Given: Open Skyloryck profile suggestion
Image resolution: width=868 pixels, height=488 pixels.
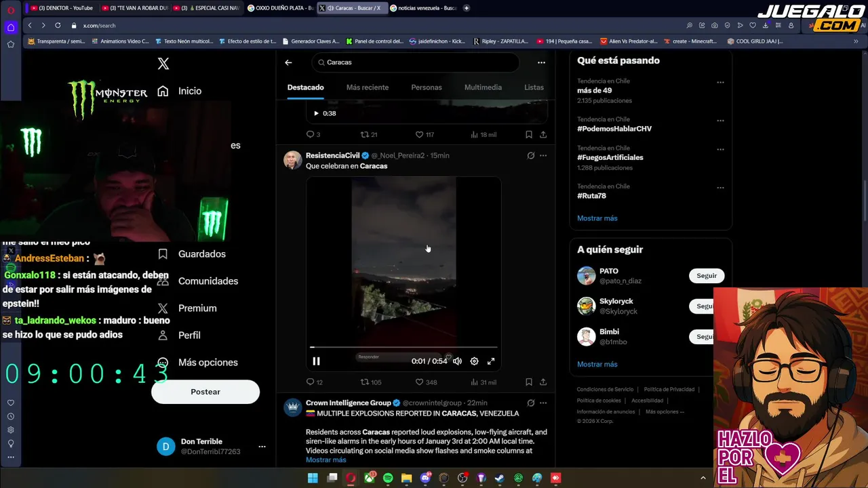Looking at the screenshot, I should (616, 301).
